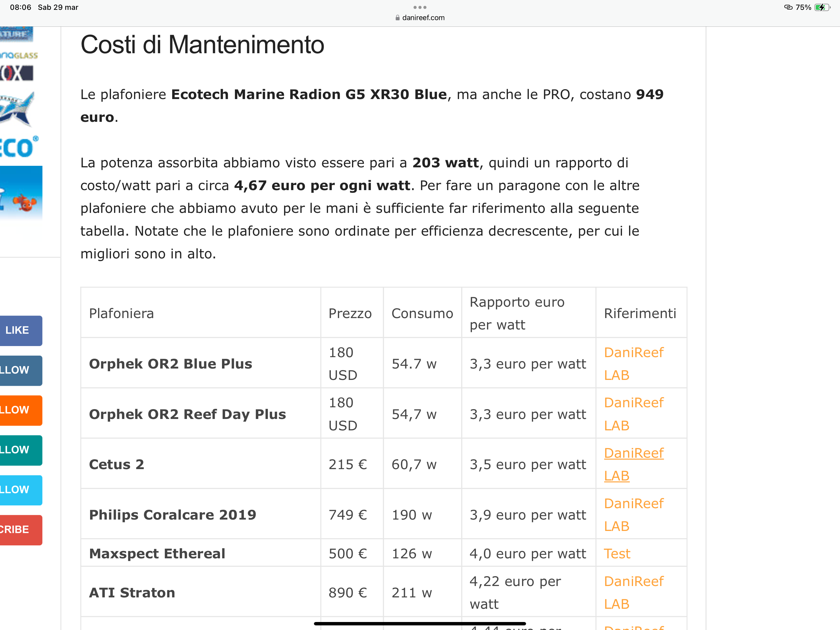Click the blue LIKE social button
This screenshot has height=630, width=840.
tap(21, 331)
